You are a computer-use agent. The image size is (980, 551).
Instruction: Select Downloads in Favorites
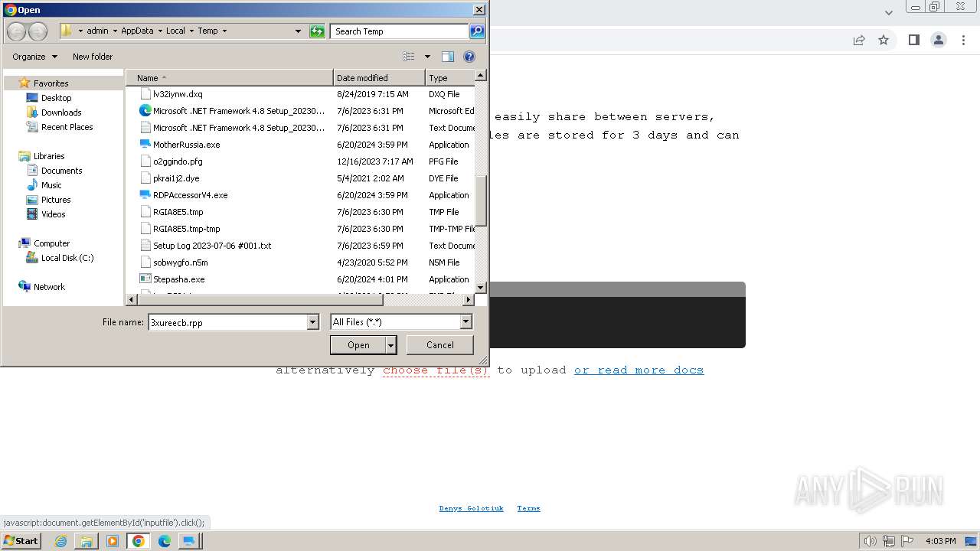click(x=61, y=112)
